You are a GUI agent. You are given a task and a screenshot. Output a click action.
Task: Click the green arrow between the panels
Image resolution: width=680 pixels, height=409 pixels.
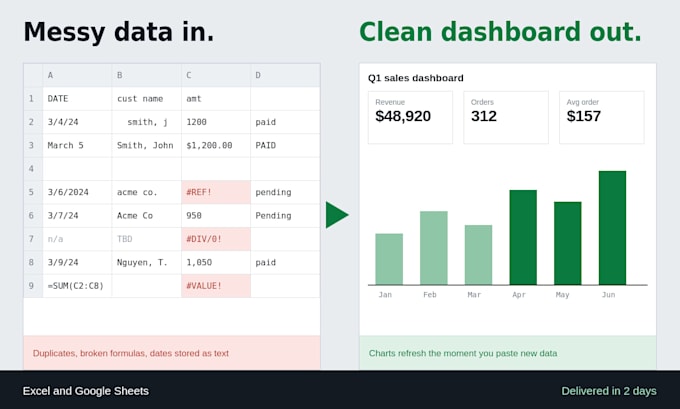337,215
